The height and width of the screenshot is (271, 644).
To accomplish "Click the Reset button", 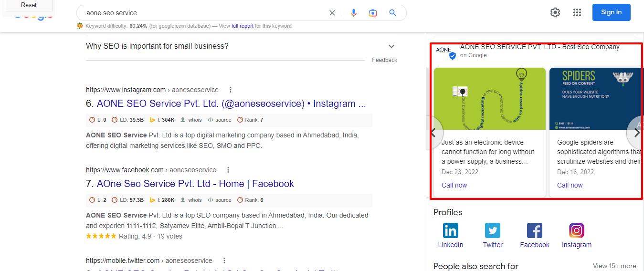I will (x=29, y=5).
